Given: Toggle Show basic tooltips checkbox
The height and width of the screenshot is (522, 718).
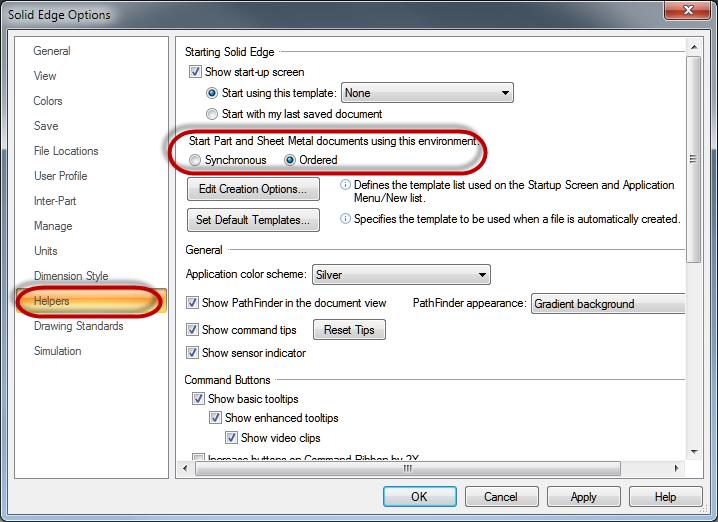Looking at the screenshot, I should tap(198, 398).
